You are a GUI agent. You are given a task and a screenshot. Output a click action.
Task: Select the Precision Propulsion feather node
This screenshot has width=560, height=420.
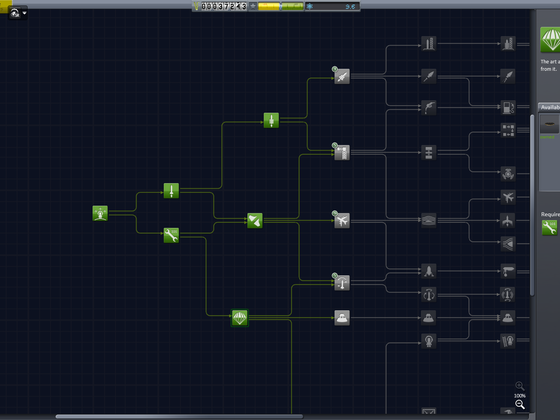pos(508,76)
